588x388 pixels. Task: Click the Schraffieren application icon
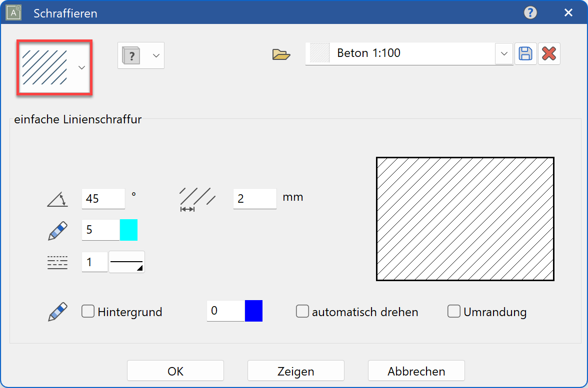click(13, 12)
